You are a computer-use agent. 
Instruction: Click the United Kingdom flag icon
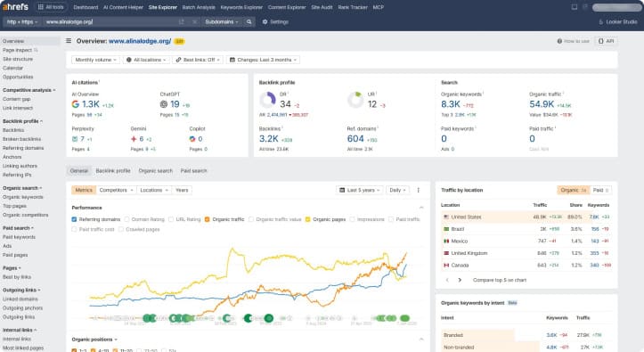446,253
